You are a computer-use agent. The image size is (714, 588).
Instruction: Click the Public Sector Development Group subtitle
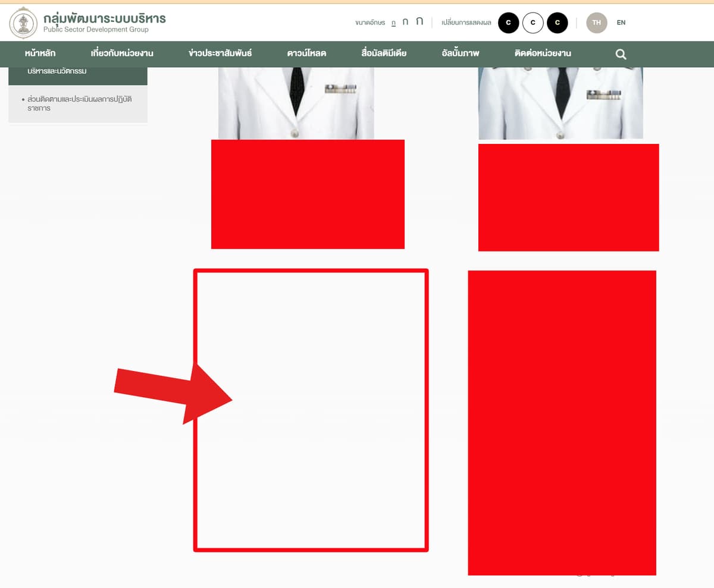(x=96, y=30)
